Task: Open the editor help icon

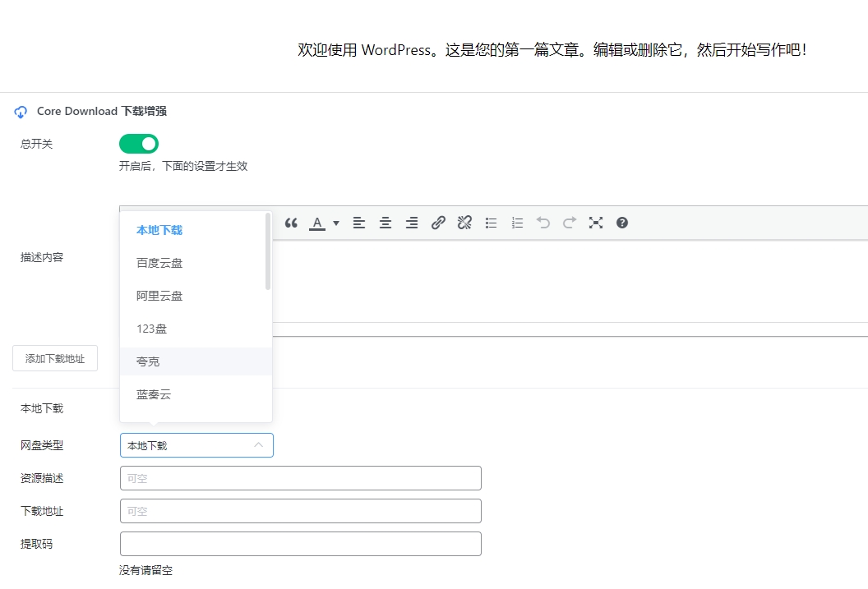Action: [621, 222]
